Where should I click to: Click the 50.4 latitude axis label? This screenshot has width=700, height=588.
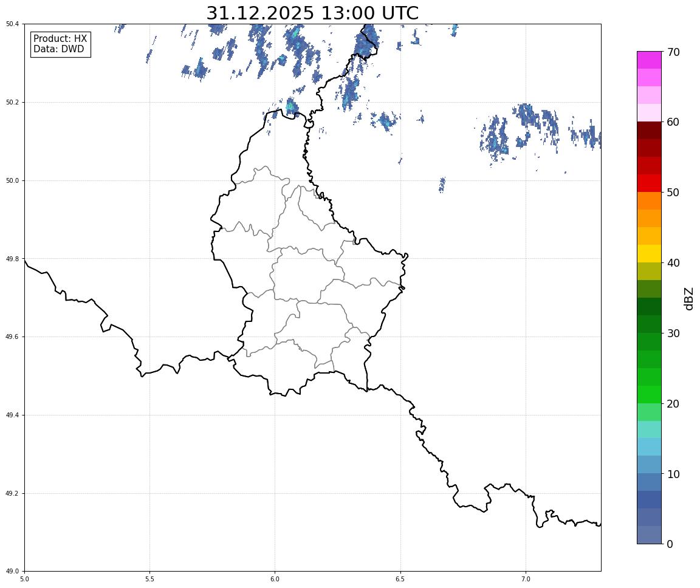12,24
